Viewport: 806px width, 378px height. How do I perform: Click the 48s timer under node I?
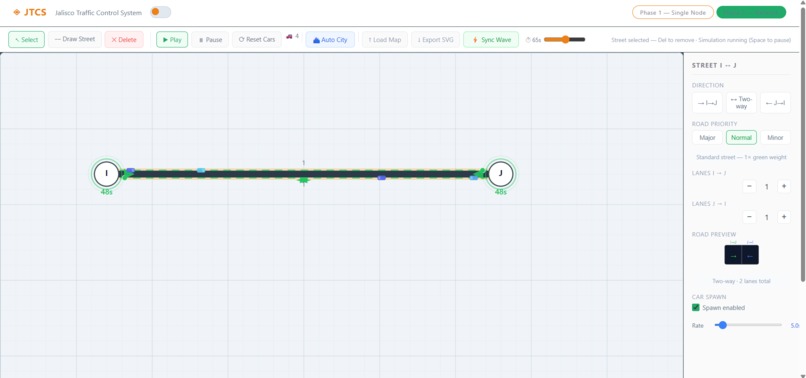(106, 192)
